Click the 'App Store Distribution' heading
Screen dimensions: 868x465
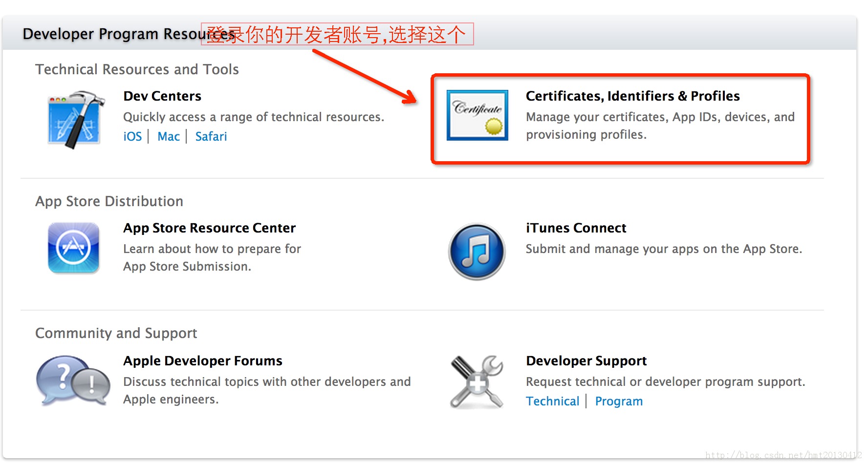pyautogui.click(x=109, y=201)
